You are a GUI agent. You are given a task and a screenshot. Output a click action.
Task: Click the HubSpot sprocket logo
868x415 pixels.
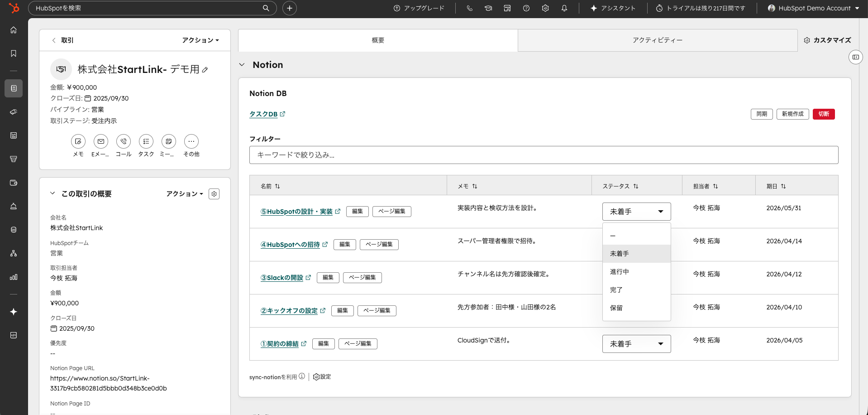pyautogui.click(x=14, y=8)
